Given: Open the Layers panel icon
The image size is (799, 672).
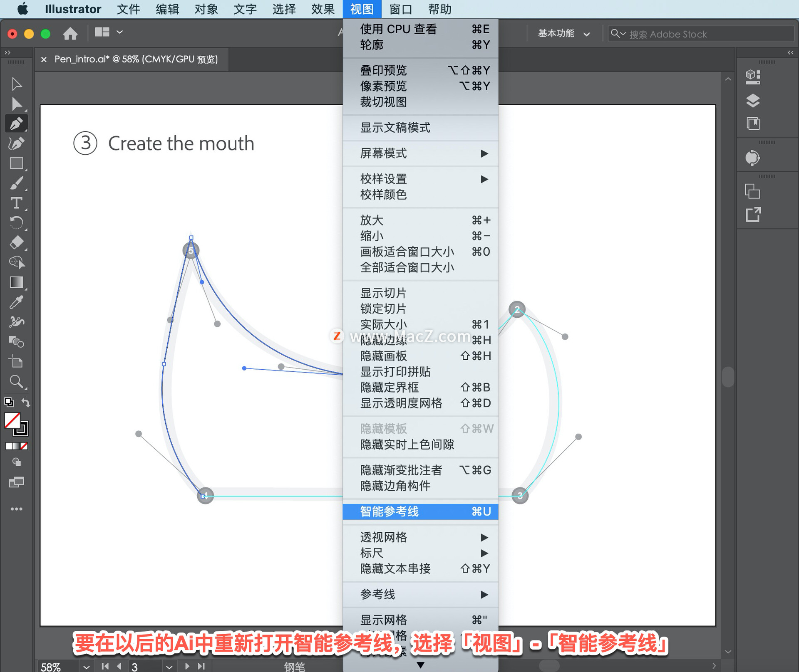Looking at the screenshot, I should [x=752, y=101].
